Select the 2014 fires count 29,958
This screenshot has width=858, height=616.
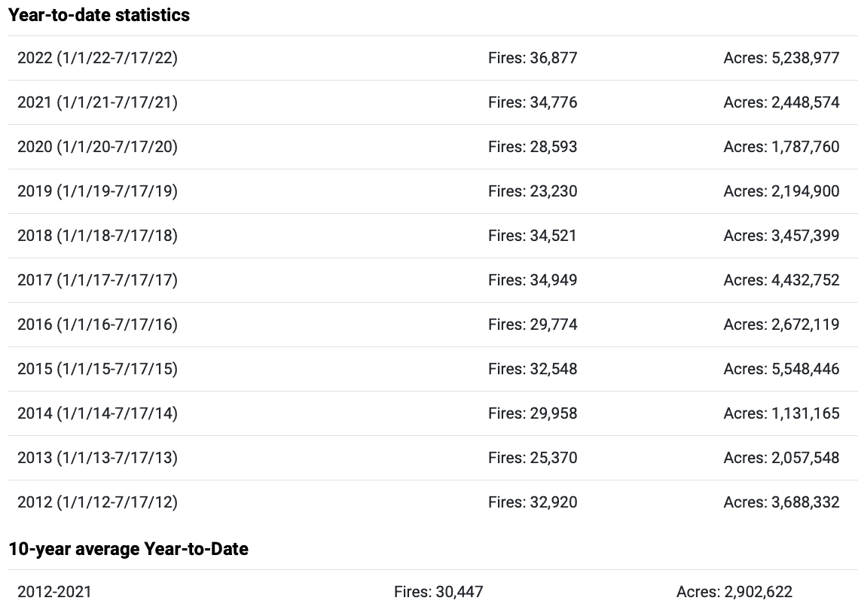(533, 413)
